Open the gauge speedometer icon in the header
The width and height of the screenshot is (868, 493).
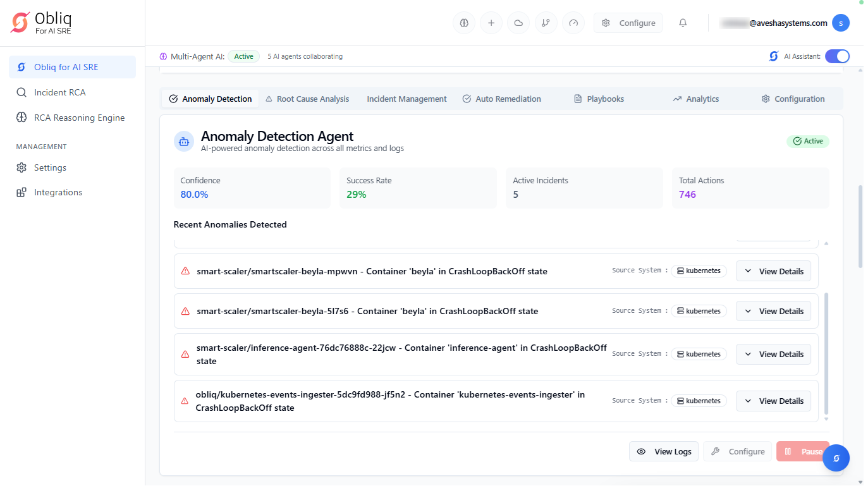pos(573,23)
